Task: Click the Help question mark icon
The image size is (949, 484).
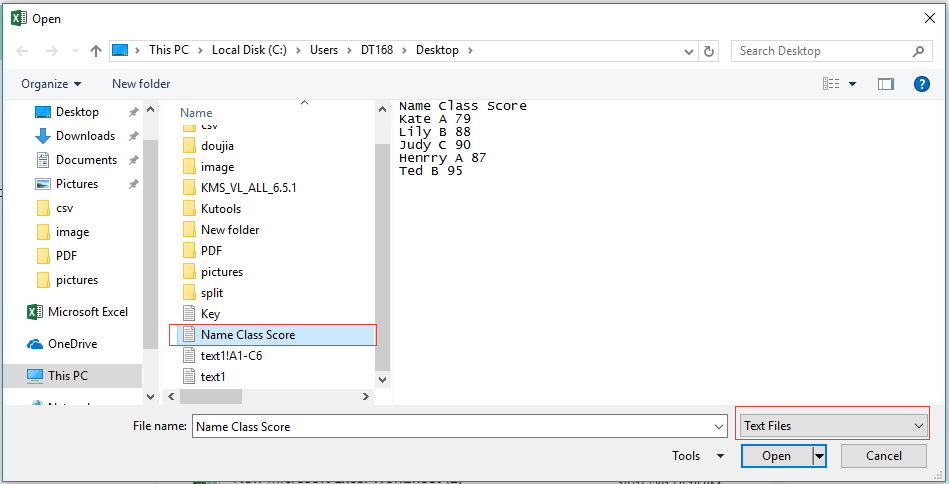Action: [922, 84]
